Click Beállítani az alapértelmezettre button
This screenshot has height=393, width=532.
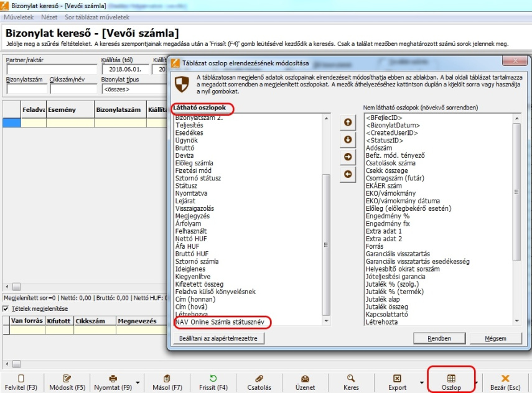[218, 338]
